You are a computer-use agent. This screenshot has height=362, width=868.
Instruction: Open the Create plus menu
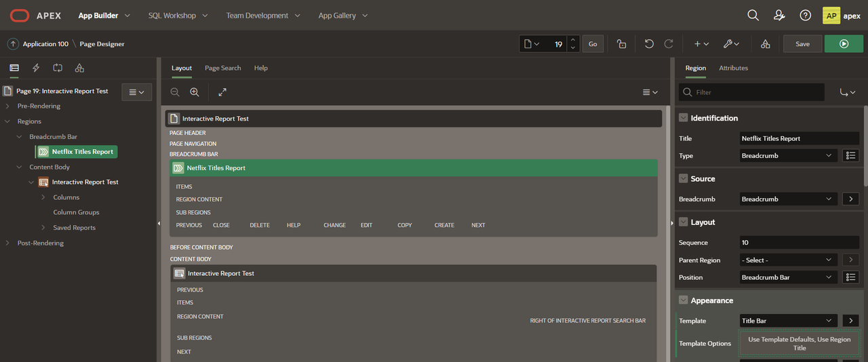click(x=701, y=43)
